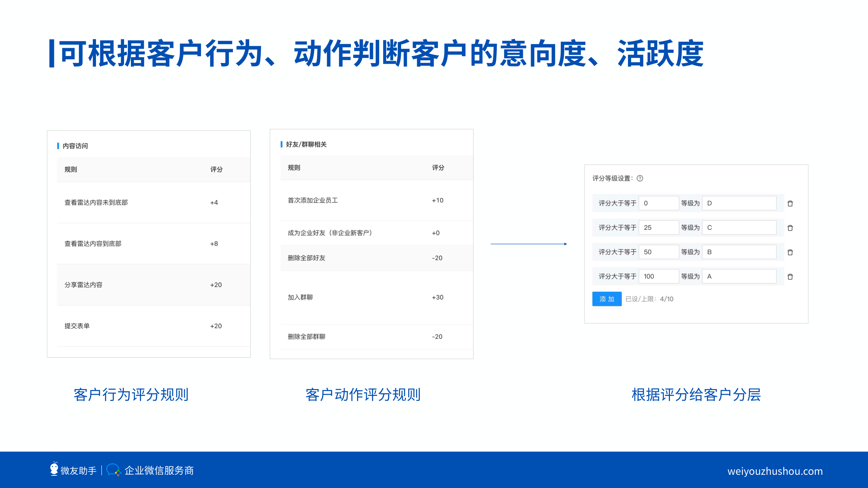This screenshot has width=868, height=488.
Task: Delete the grade C rating row
Action: pyautogui.click(x=790, y=228)
